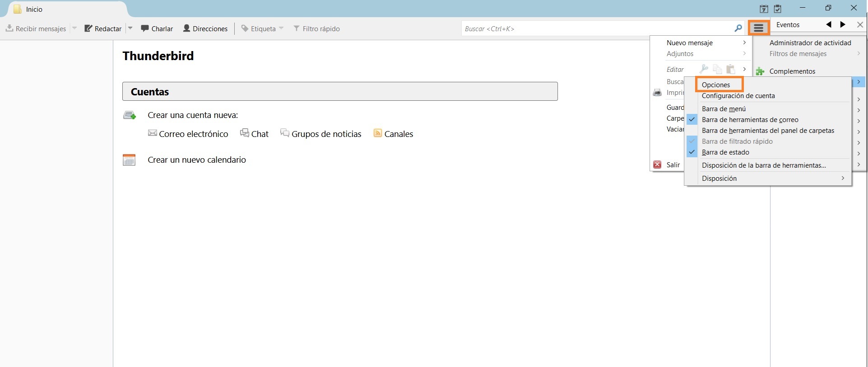This screenshot has height=367, width=868.
Task: Click the search magnifier icon
Action: [738, 28]
